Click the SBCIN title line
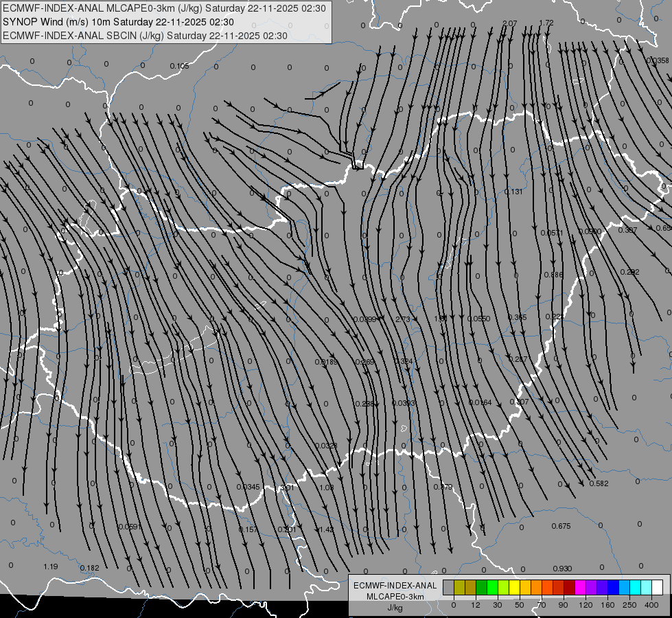 (145, 36)
